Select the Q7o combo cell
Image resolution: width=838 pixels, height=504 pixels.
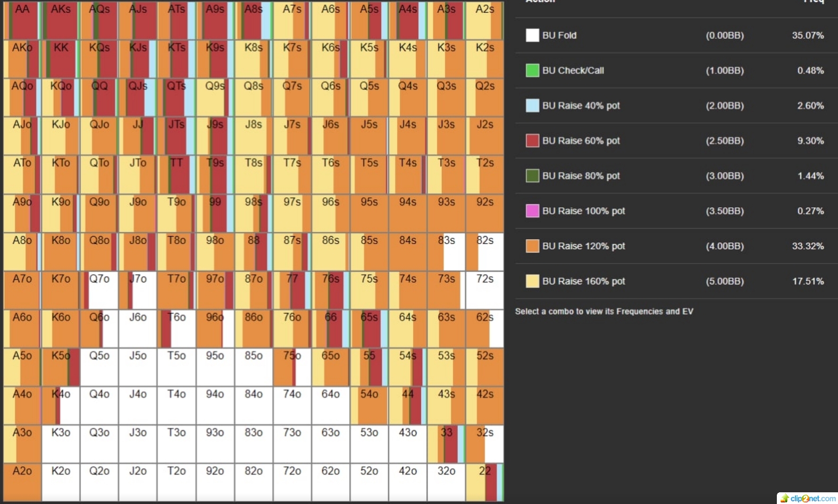(99, 290)
